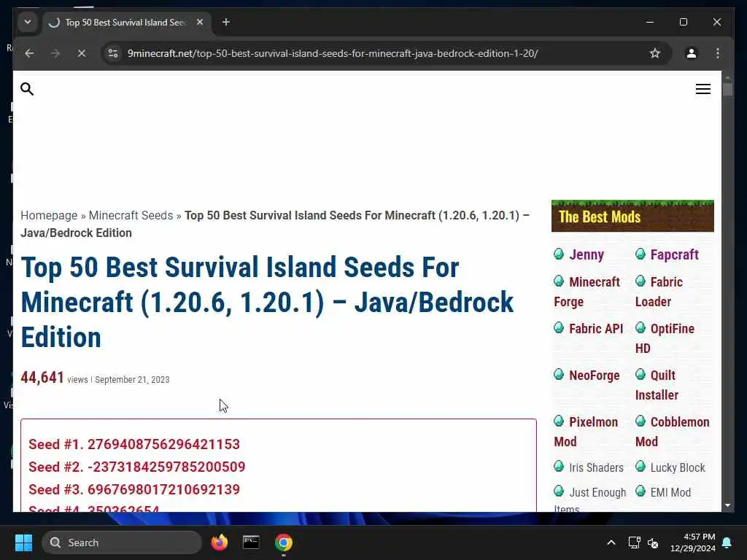Open the Windows Start button

23,542
